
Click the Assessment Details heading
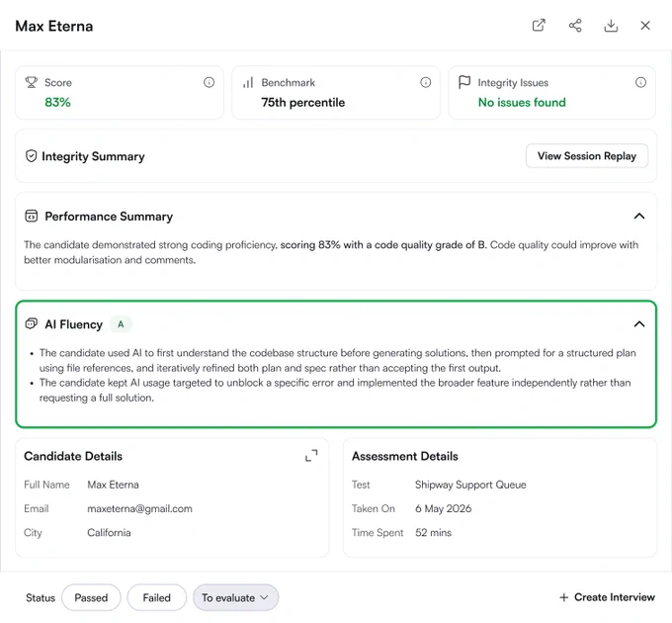405,456
